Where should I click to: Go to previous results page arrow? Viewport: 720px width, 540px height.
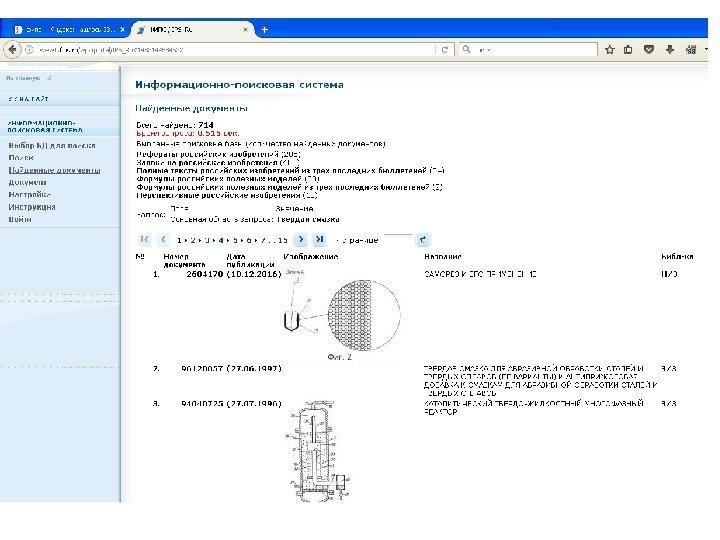pos(163,239)
